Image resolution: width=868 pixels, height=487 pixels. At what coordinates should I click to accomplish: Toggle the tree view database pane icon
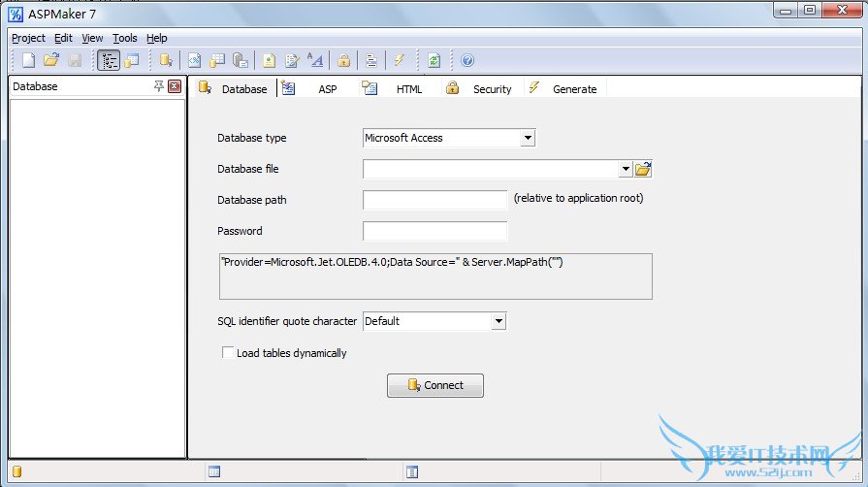click(109, 60)
